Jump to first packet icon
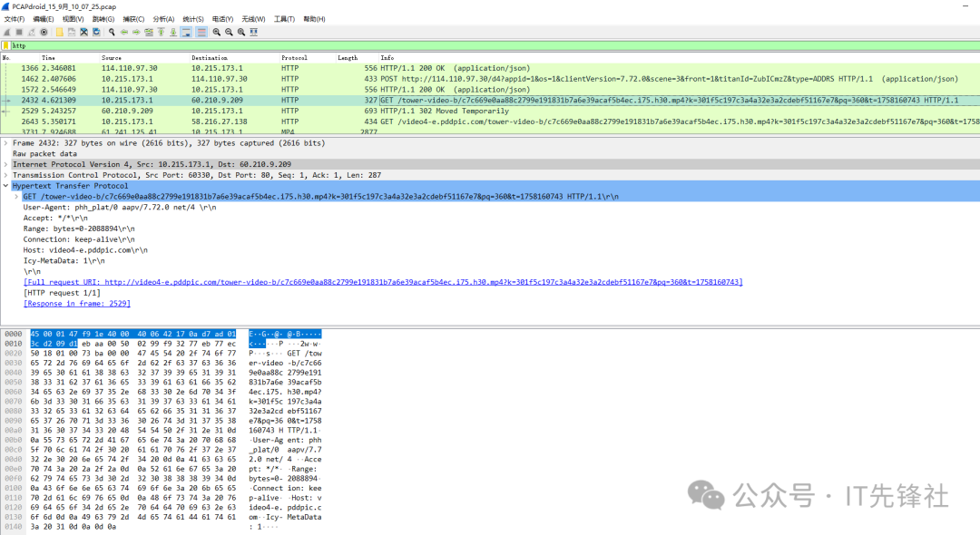The image size is (980, 535). pos(161,32)
